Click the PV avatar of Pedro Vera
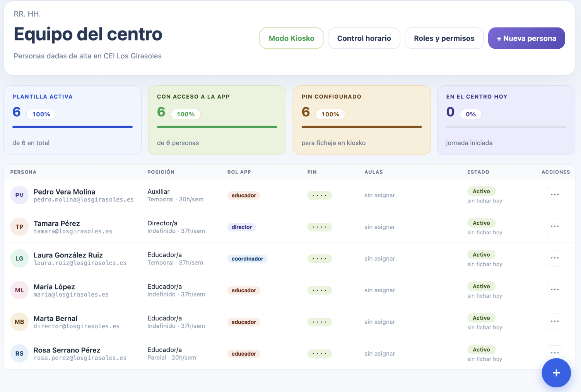The width and height of the screenshot is (581, 392). 19,195
